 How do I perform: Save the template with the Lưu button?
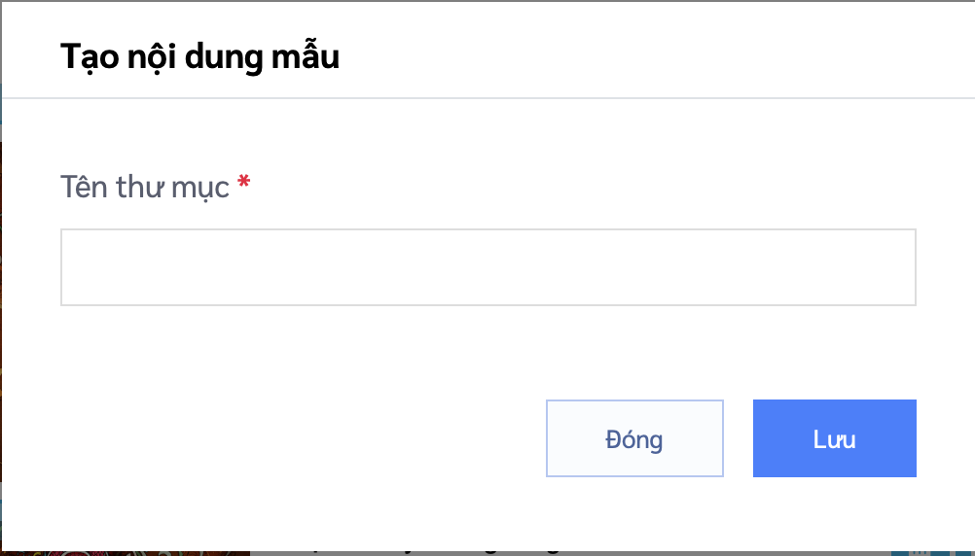[834, 438]
